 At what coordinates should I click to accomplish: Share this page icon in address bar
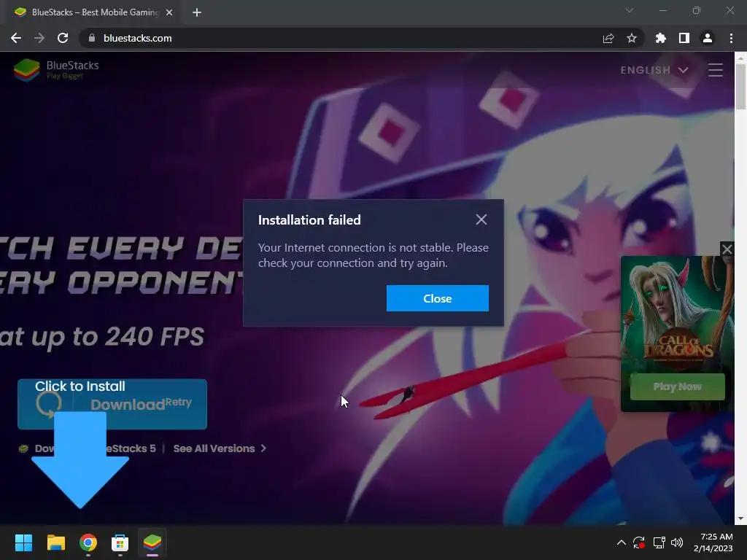(608, 38)
